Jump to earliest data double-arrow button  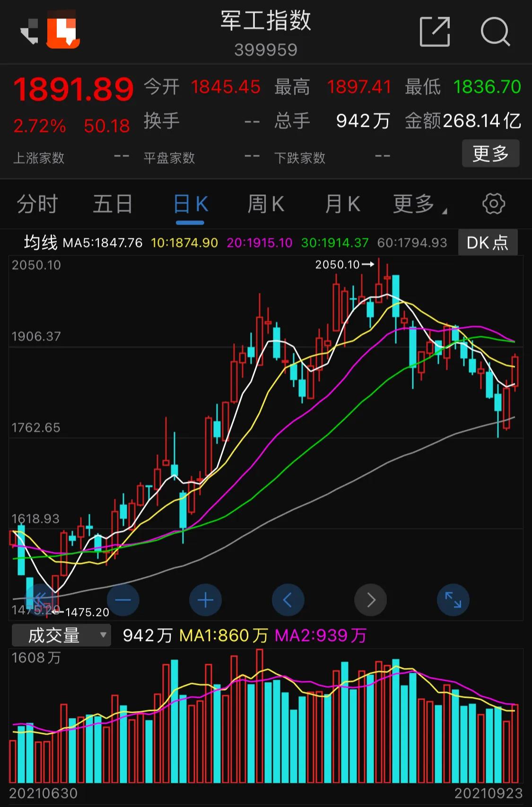click(x=41, y=600)
